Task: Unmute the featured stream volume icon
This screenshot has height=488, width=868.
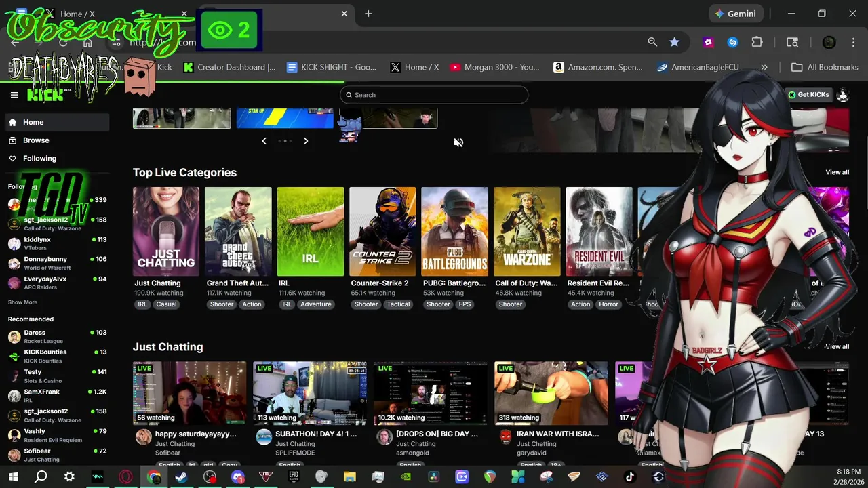Action: (x=458, y=142)
